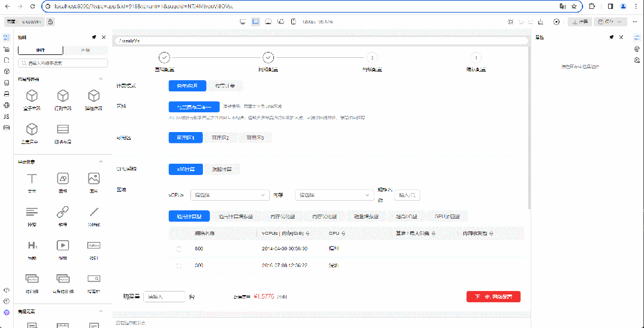Screen dimensions: 644x328
Task: Close the right properties panel
Action: point(621,37)
